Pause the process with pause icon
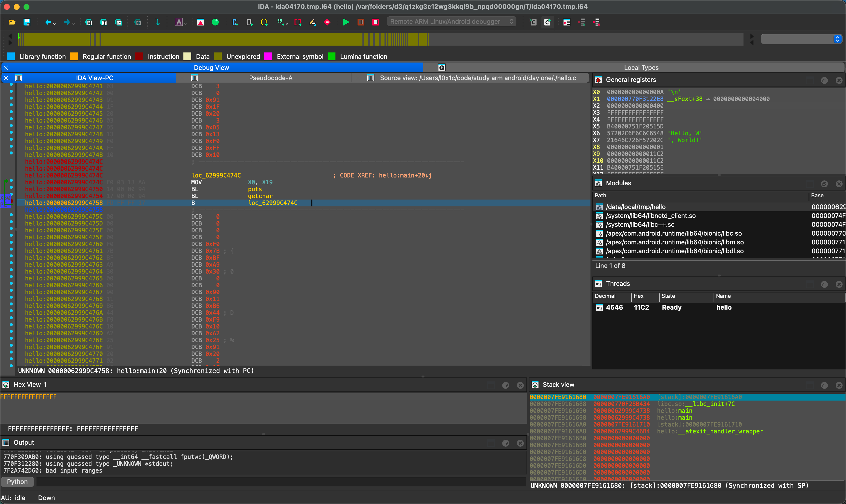This screenshot has height=504, width=846. 361,22
